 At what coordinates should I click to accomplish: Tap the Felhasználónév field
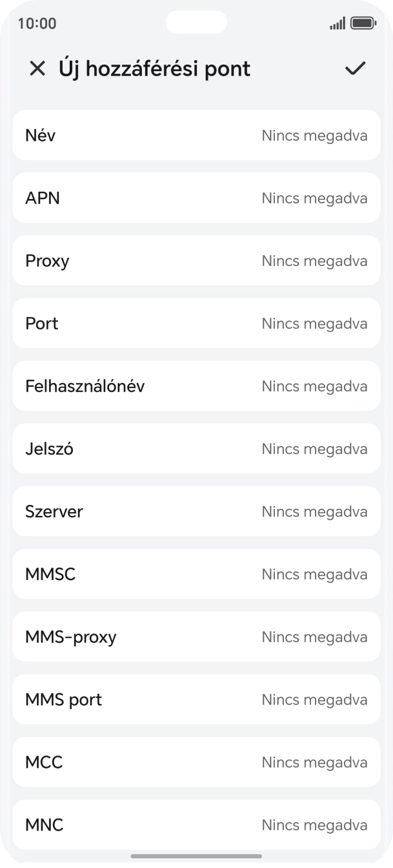196,386
